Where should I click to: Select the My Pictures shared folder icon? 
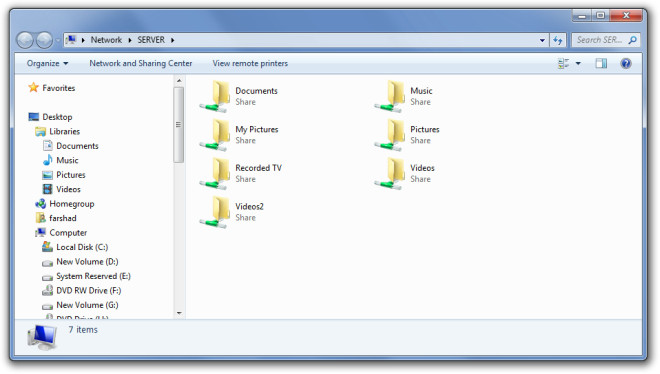point(216,135)
